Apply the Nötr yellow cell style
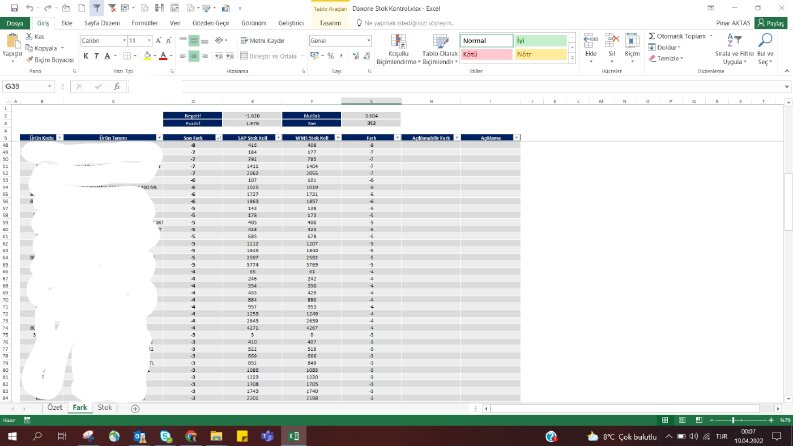The image size is (793, 446). pos(541,54)
